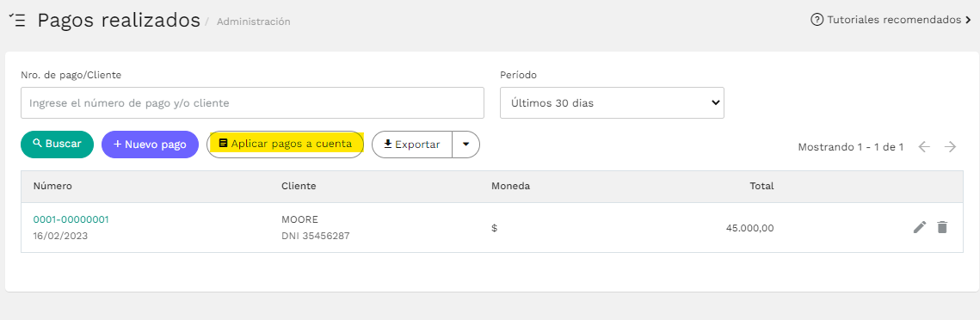The height and width of the screenshot is (320, 980).
Task: Click the Mostrando 1 - 1 de 1 label
Action: pos(851,147)
